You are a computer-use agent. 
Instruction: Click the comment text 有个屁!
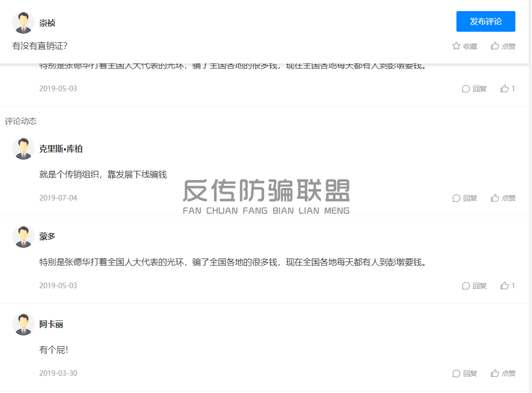pyautogui.click(x=53, y=350)
